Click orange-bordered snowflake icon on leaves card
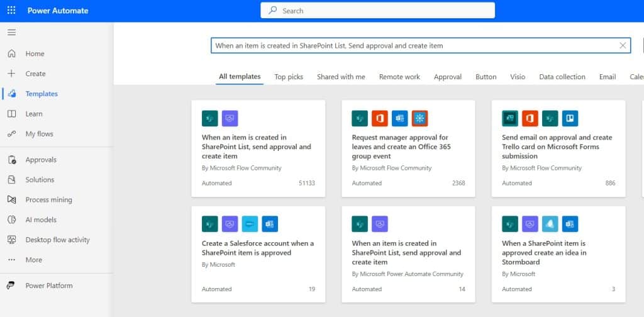The height and width of the screenshot is (317, 644). [419, 118]
